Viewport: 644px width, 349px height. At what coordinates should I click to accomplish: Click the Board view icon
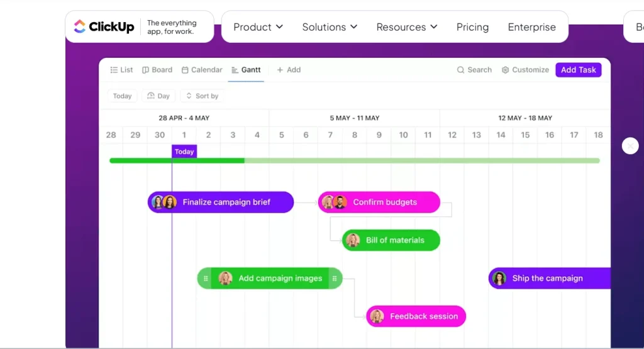click(x=145, y=70)
